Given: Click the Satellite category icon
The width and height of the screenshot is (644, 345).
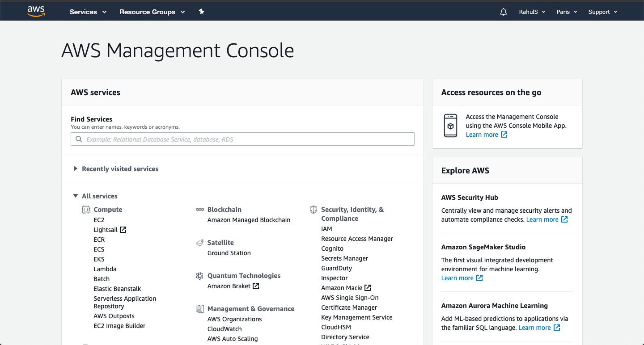Looking at the screenshot, I should 199,242.
